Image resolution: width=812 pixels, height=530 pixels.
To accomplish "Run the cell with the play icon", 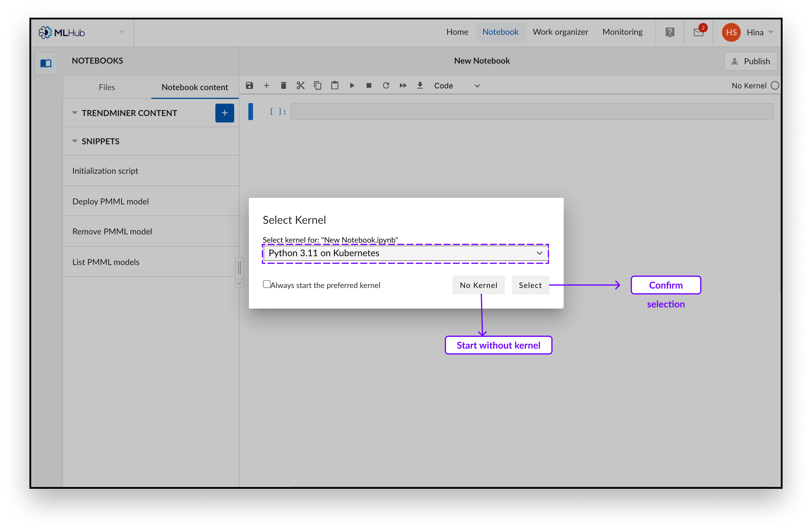I will [352, 85].
